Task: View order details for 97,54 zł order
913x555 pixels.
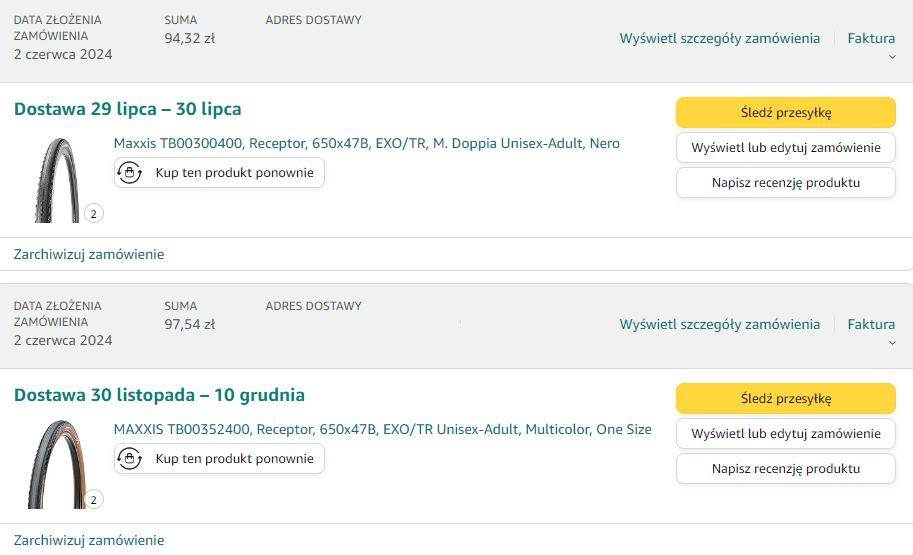Action: 719,324
